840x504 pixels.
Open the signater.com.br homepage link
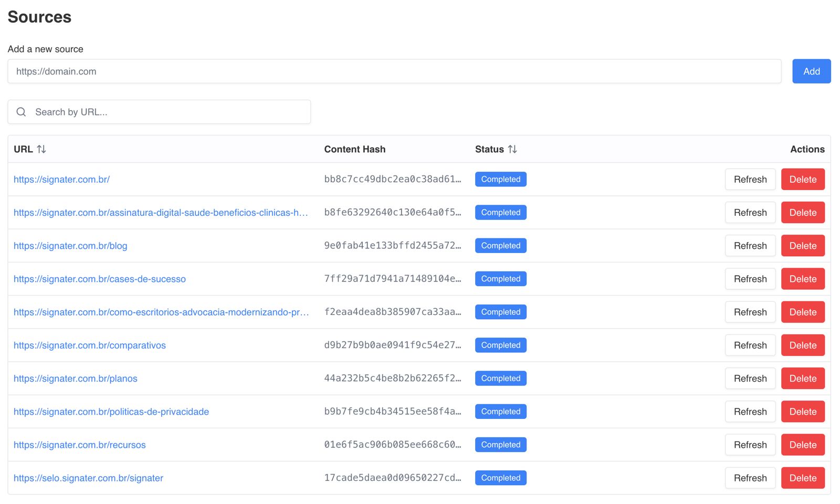click(61, 180)
